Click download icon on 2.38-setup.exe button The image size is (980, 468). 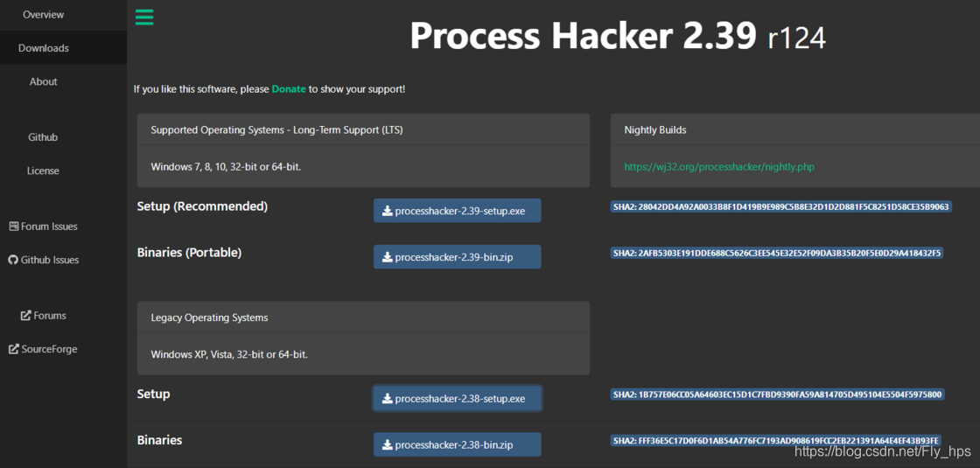point(388,399)
